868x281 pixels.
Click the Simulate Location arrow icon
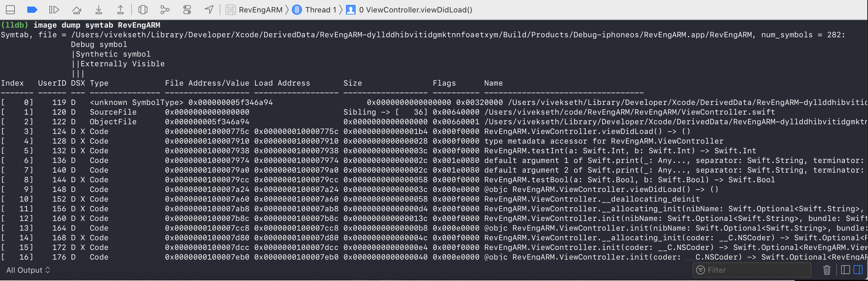[209, 10]
